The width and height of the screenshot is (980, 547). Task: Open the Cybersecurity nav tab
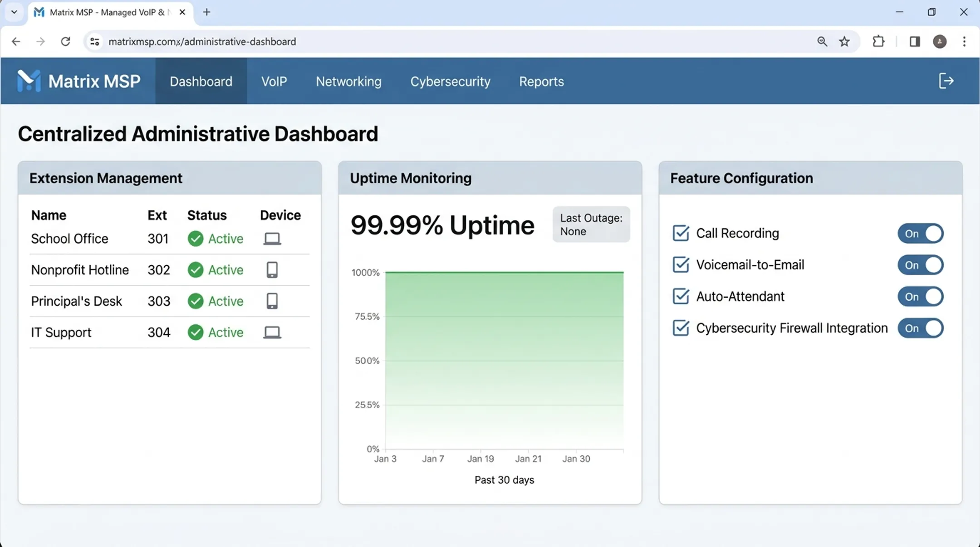[x=450, y=81]
